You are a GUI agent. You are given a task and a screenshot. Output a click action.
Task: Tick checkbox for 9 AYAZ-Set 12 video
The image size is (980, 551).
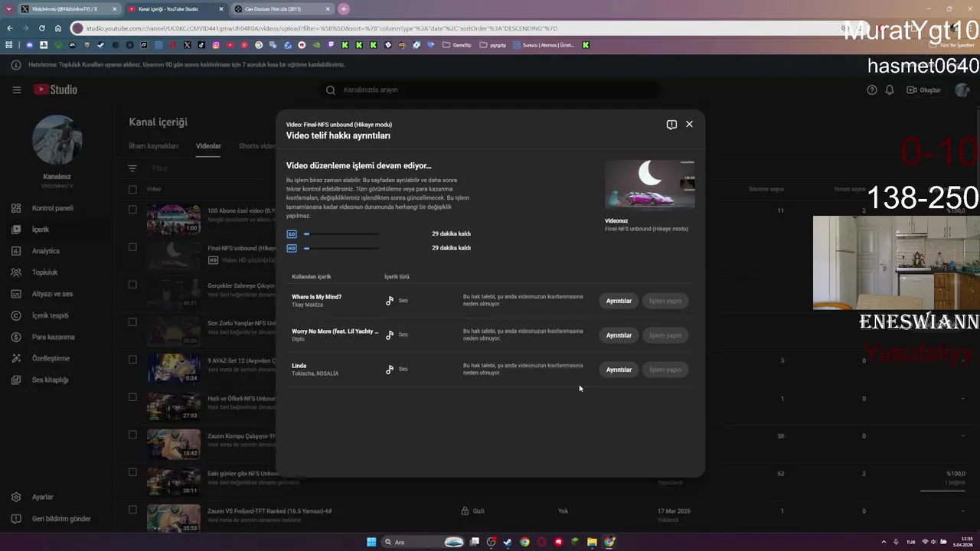click(132, 360)
